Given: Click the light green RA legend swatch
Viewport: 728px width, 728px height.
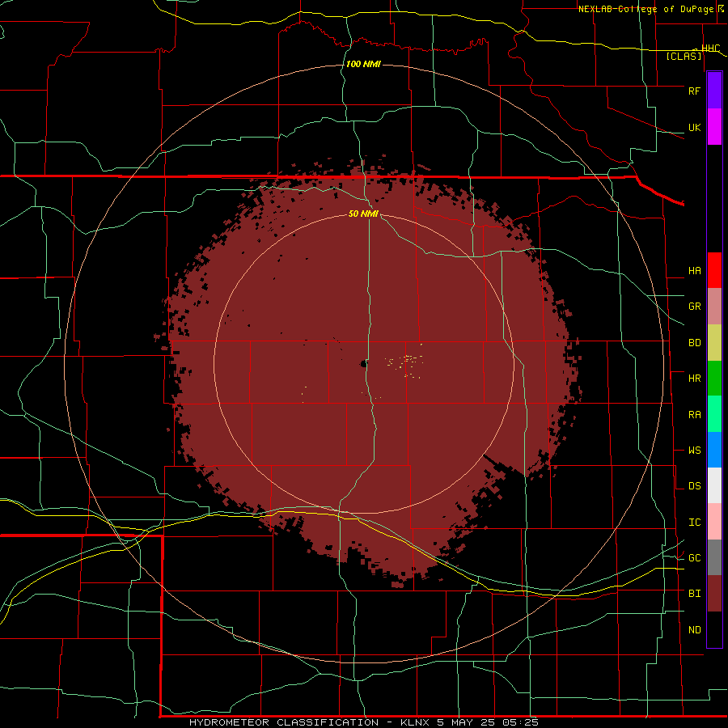Looking at the screenshot, I should 714,414.
